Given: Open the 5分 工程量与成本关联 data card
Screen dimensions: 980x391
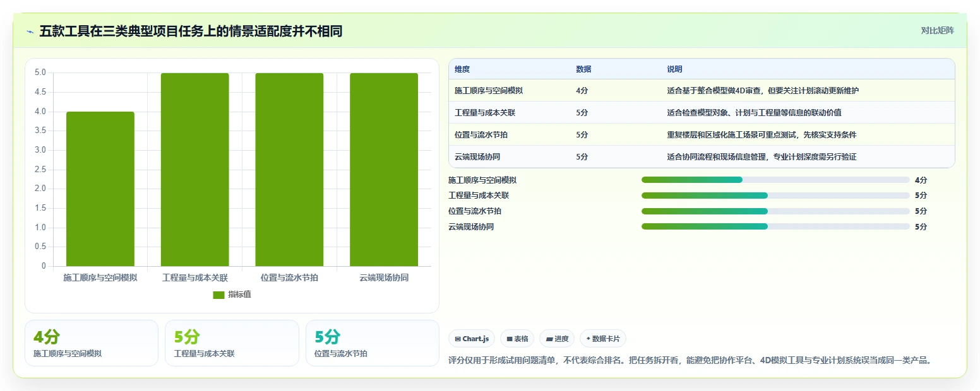Looking at the screenshot, I should click(232, 343).
